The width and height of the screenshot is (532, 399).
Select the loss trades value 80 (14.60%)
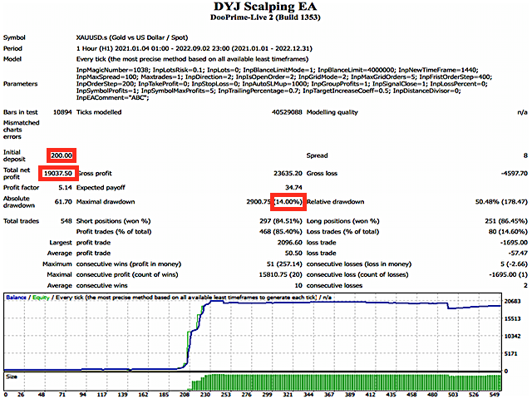(x=508, y=232)
